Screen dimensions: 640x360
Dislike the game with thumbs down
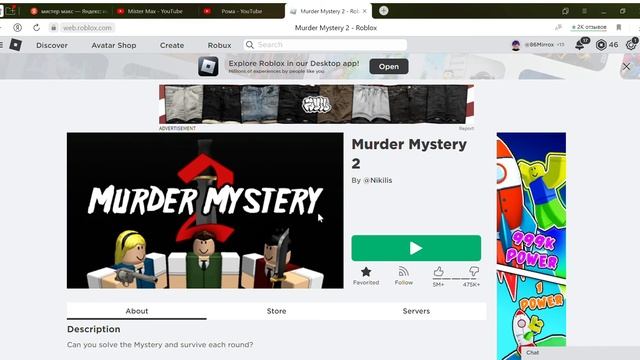pos(474,271)
